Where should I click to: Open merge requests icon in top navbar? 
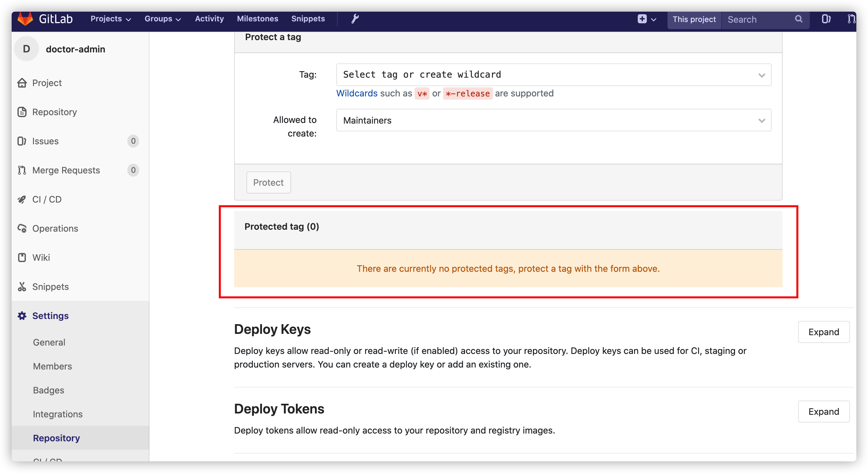(x=851, y=19)
